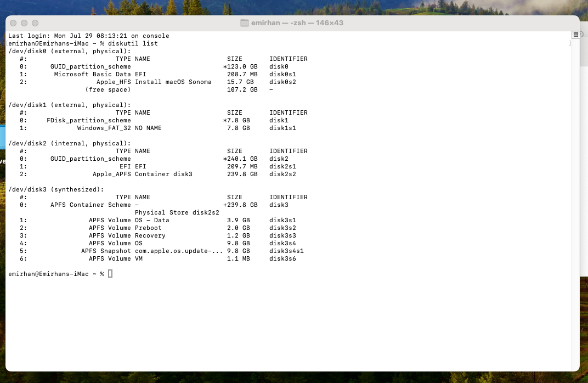Screen dimensions: 588x383
Task: Click the '/dev/disk0 (external, physical)' header line
Action: 69,51
